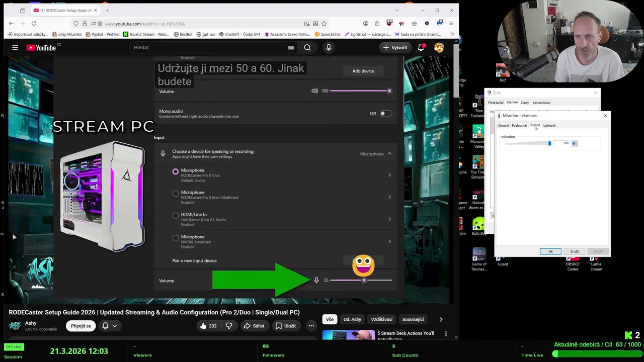
Task: Select RODECaster Pro II Main Multitrack microphone
Action: (176, 194)
